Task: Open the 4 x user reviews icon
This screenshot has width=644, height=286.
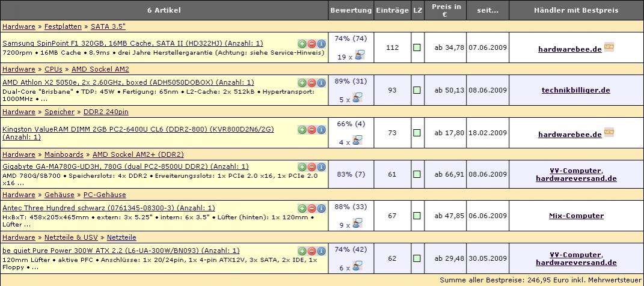Action: [x=357, y=141]
